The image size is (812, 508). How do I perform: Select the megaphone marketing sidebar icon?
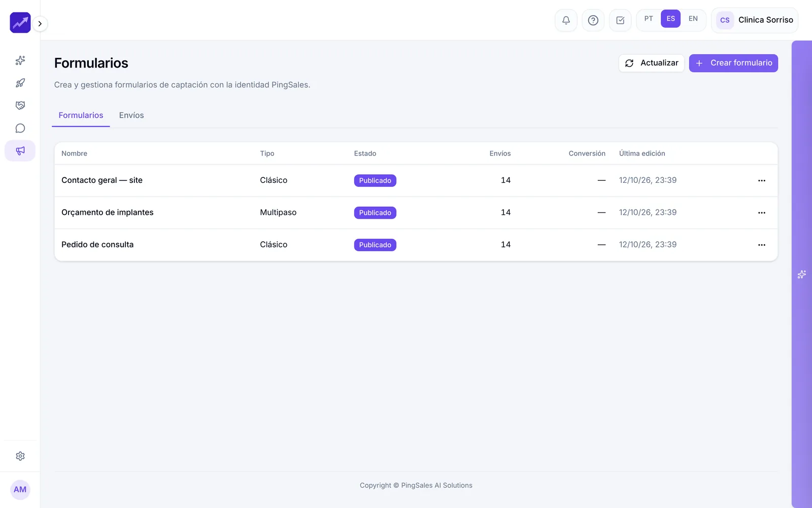[x=20, y=151]
